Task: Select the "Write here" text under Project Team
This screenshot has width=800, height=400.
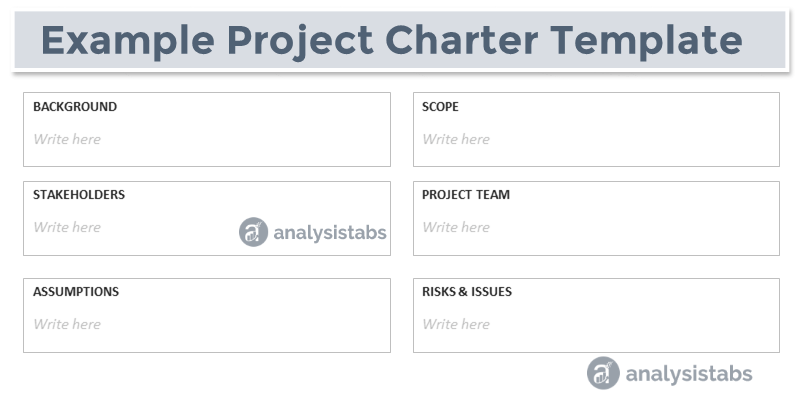Action: click(456, 227)
